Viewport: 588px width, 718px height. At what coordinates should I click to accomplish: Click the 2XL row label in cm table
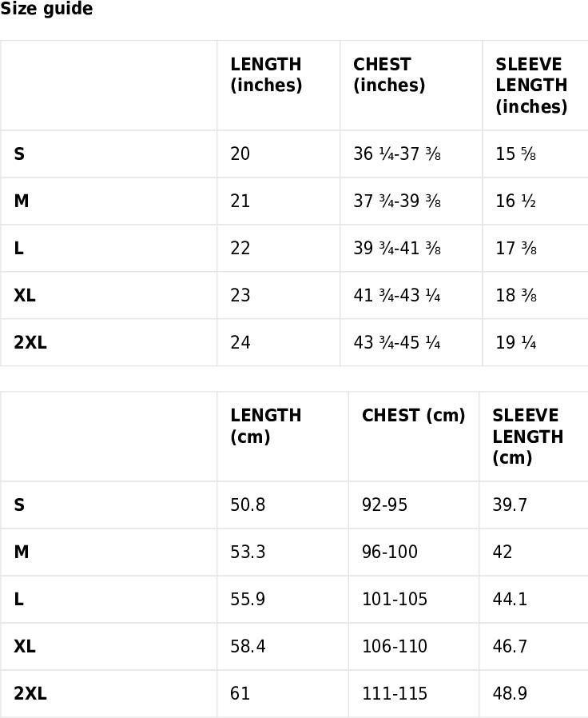click(x=30, y=694)
